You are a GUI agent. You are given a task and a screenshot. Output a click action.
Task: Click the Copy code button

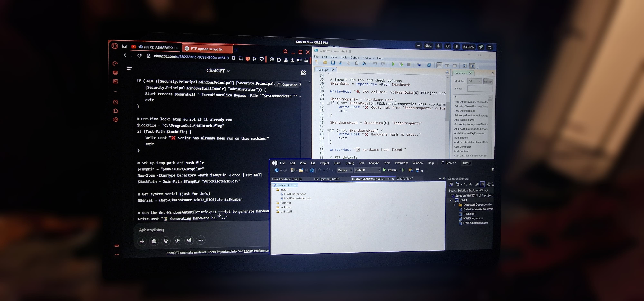[288, 85]
